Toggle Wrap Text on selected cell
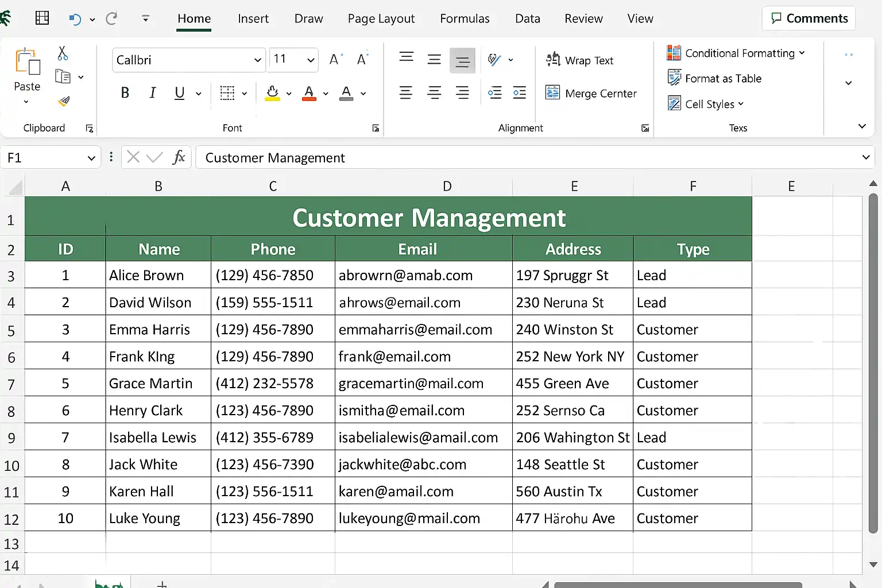This screenshot has width=882, height=588. [x=580, y=60]
